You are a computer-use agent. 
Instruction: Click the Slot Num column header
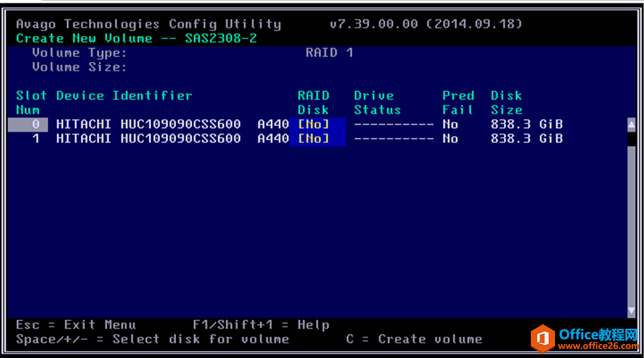pyautogui.click(x=31, y=103)
